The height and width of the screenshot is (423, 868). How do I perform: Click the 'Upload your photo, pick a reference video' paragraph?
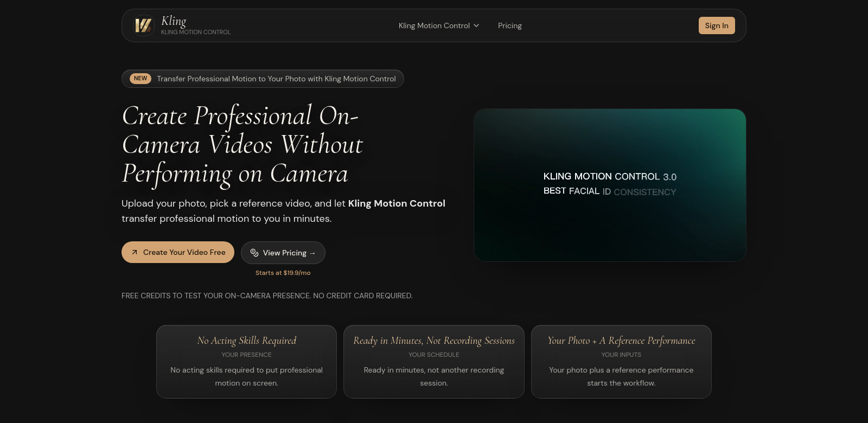(x=284, y=211)
